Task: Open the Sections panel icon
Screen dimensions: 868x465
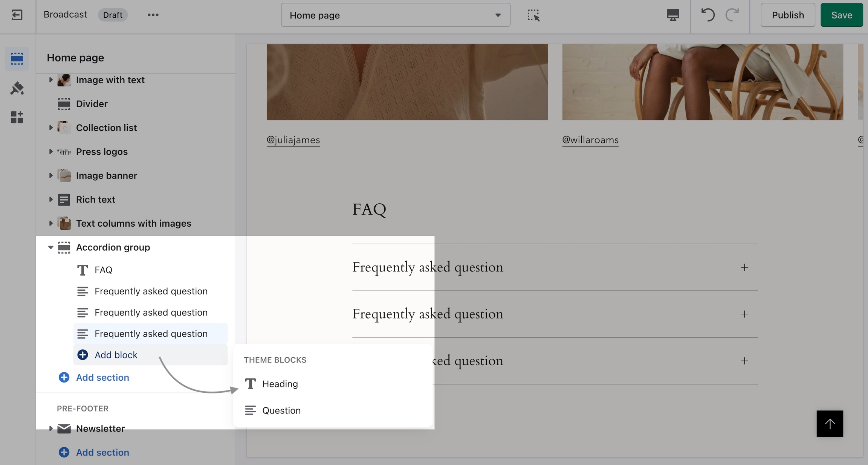Action: coord(17,59)
